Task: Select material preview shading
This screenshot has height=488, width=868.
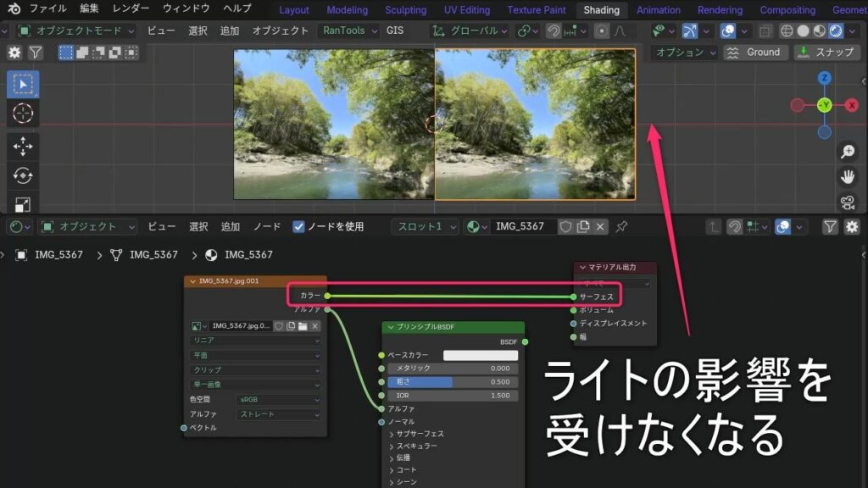Action: 820,31
